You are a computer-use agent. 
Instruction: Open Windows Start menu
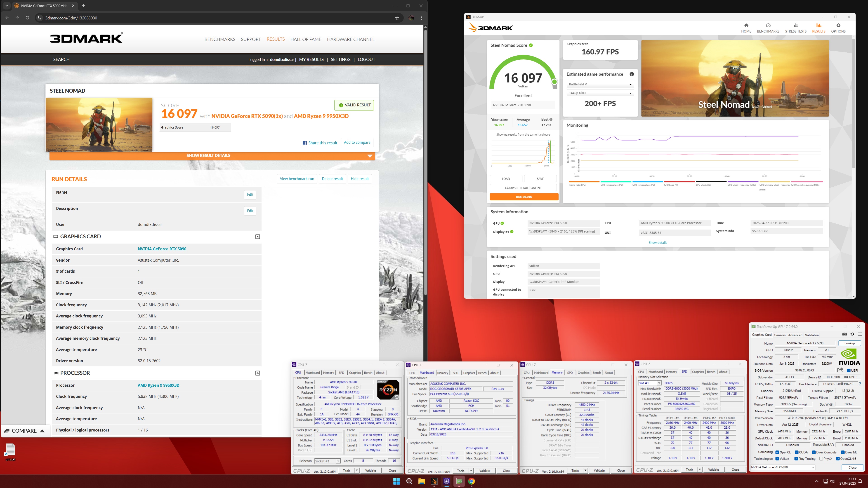click(x=396, y=481)
